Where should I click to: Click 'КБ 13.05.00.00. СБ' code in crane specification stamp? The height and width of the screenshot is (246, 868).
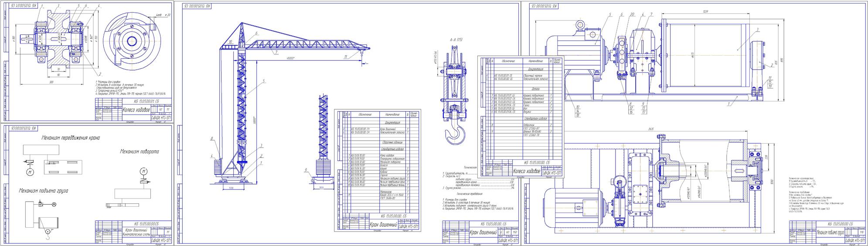pyautogui.click(x=393, y=215)
